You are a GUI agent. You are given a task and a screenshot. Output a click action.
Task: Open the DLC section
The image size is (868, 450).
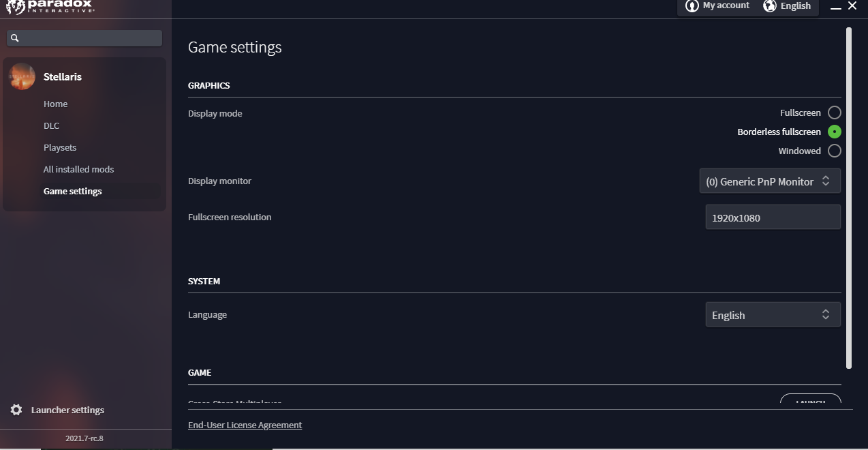(52, 125)
